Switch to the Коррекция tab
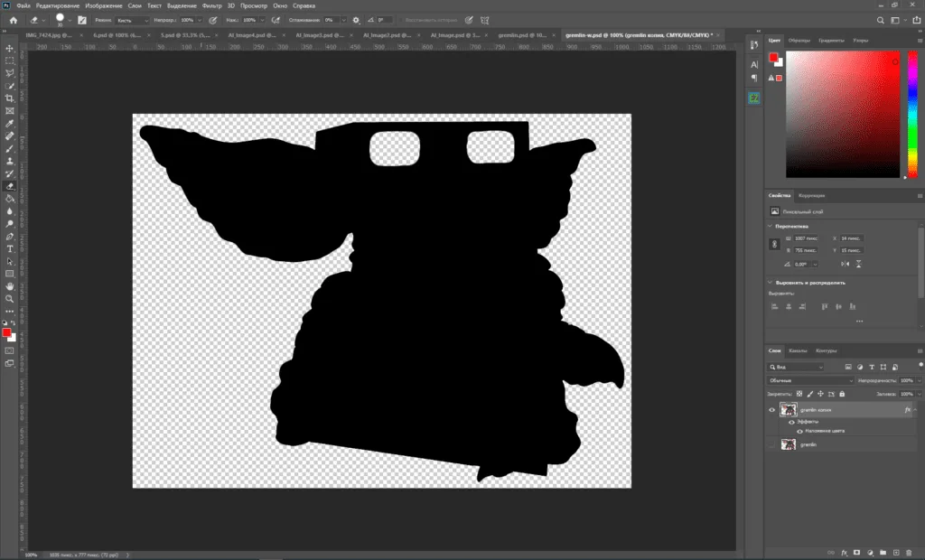Screen dimensions: 925x560 [x=811, y=195]
